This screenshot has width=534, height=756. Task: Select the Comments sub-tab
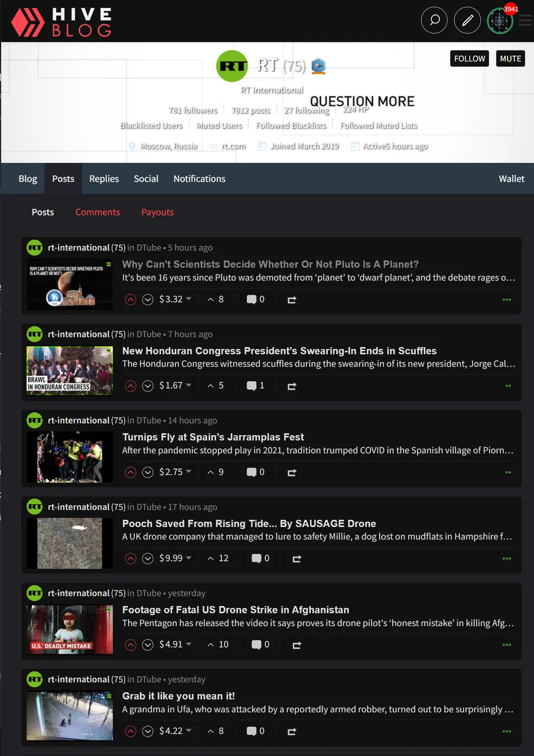click(x=97, y=212)
